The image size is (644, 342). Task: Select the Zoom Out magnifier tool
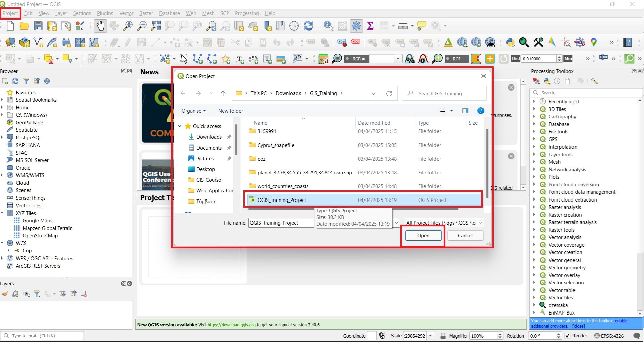(x=142, y=26)
